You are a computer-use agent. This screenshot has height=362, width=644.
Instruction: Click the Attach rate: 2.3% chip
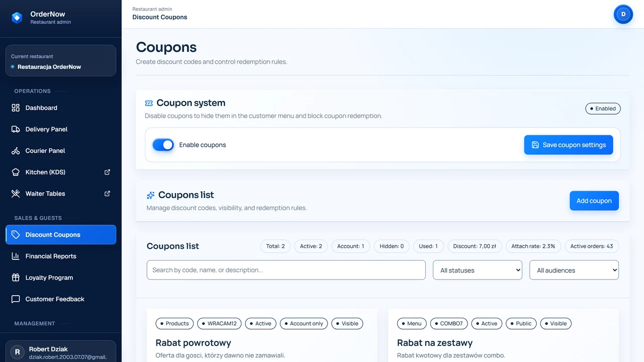533,246
